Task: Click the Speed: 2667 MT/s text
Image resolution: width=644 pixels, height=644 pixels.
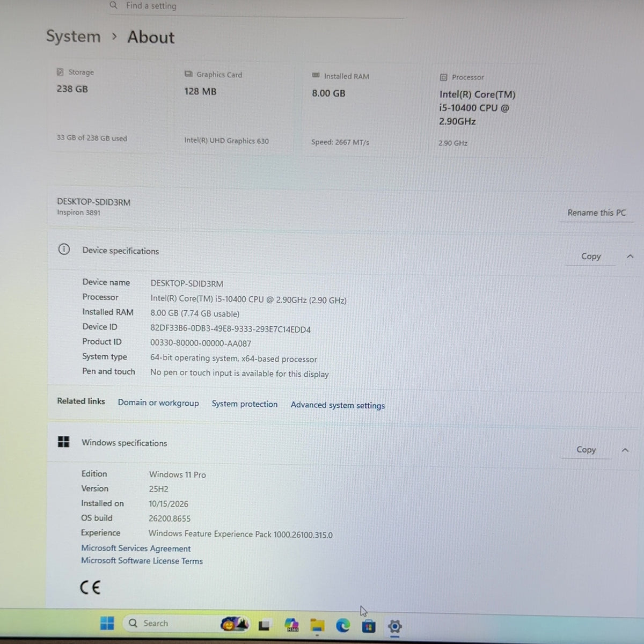Action: (x=340, y=142)
